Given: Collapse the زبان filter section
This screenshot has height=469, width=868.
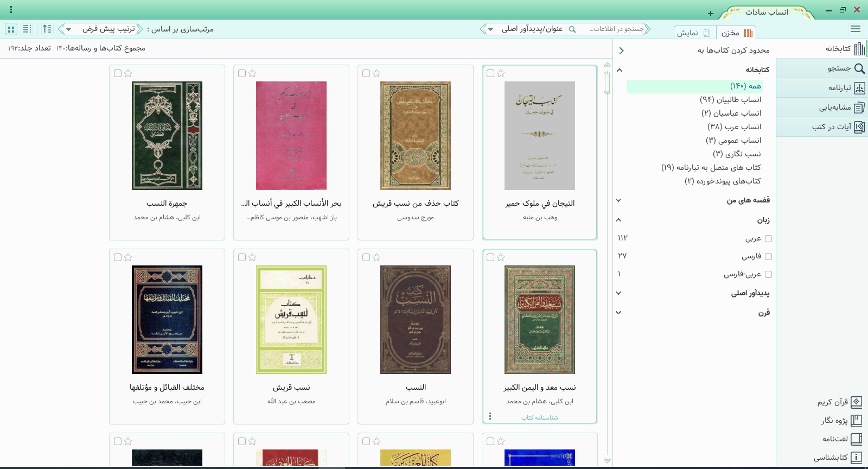Looking at the screenshot, I should click(618, 220).
